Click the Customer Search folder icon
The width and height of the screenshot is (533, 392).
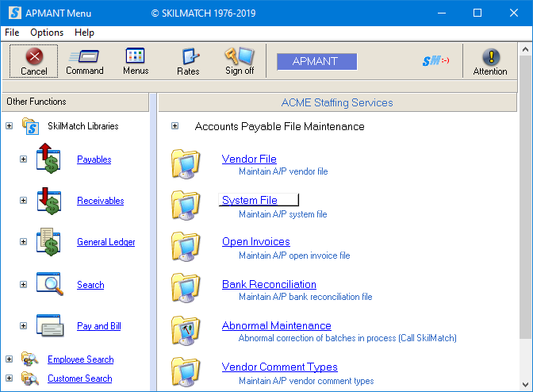pos(30,379)
